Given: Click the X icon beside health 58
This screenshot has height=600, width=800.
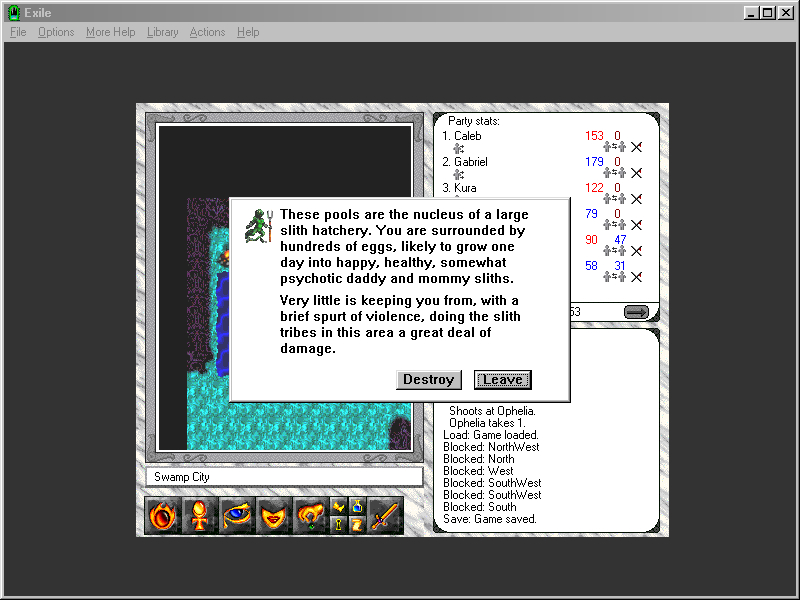Looking at the screenshot, I should click(636, 277).
